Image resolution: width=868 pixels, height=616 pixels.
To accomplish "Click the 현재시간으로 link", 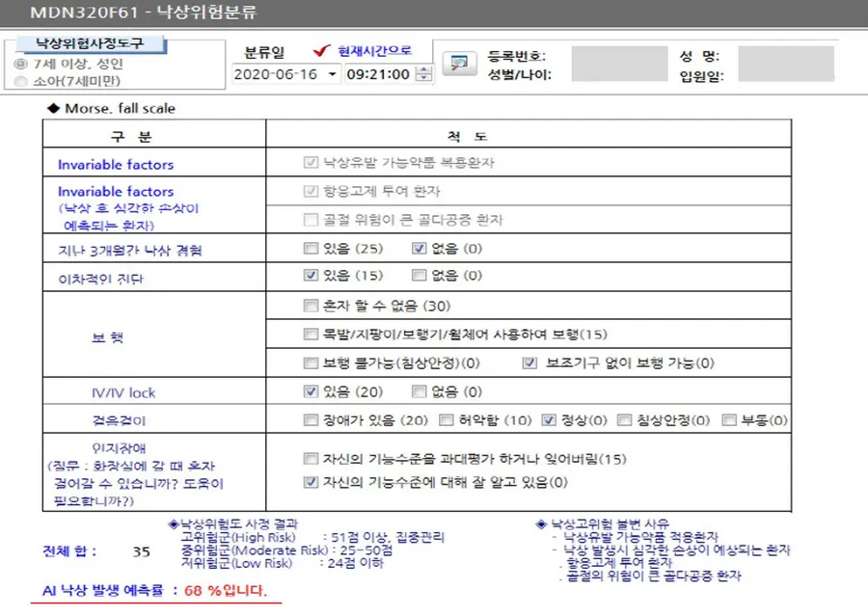I will pos(375,51).
